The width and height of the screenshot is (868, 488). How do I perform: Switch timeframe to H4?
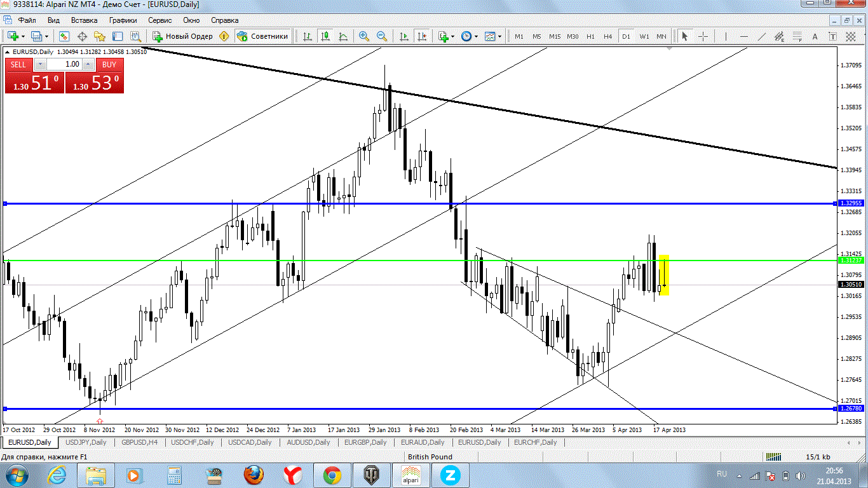(x=608, y=36)
